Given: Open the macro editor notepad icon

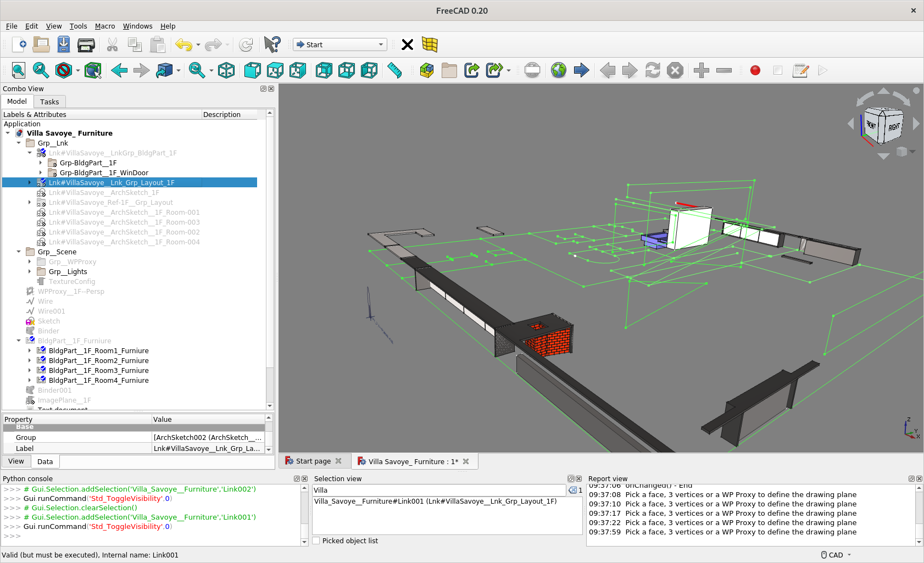Looking at the screenshot, I should click(x=800, y=70).
